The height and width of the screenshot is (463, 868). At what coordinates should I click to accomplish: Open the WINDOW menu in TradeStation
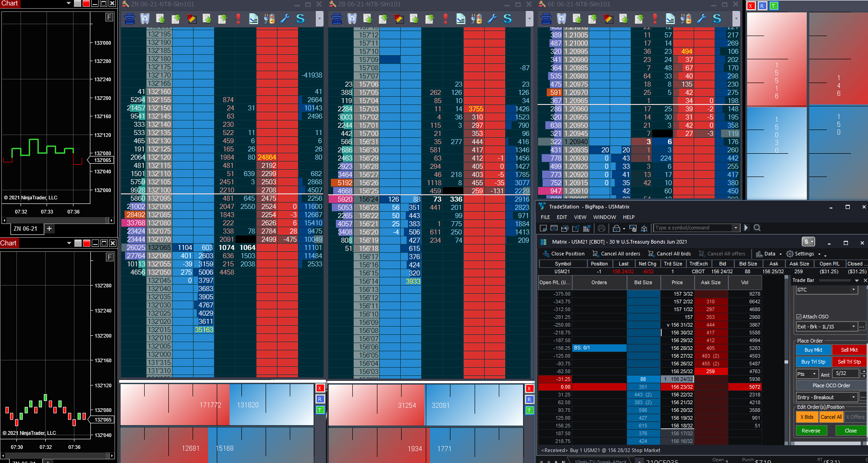point(605,217)
